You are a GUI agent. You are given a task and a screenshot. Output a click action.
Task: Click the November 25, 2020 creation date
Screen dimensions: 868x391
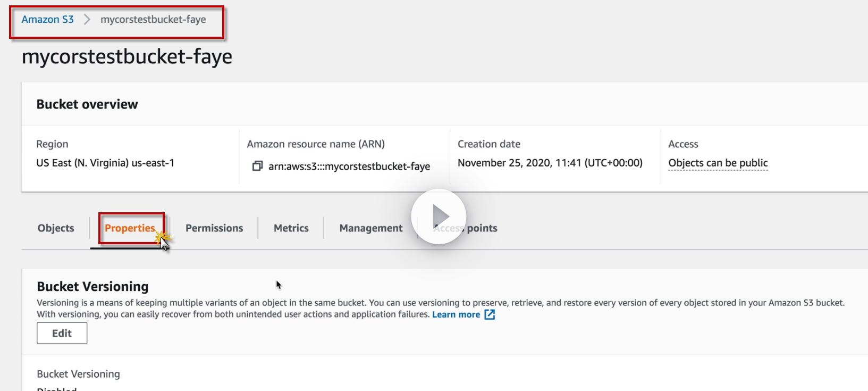[550, 163]
